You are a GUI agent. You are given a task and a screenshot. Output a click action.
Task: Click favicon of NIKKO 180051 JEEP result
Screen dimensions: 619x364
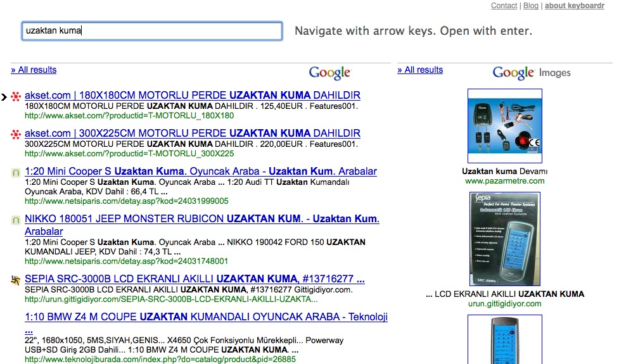pyautogui.click(x=16, y=220)
